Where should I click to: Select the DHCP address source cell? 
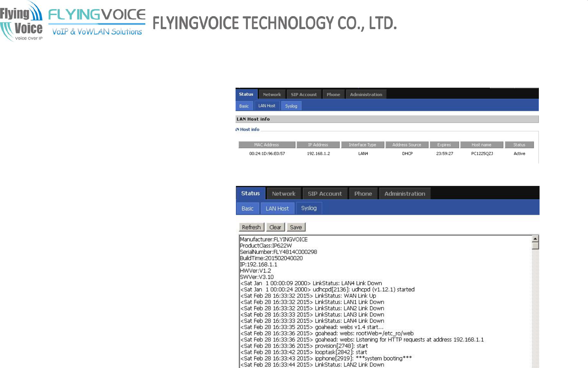[407, 154]
